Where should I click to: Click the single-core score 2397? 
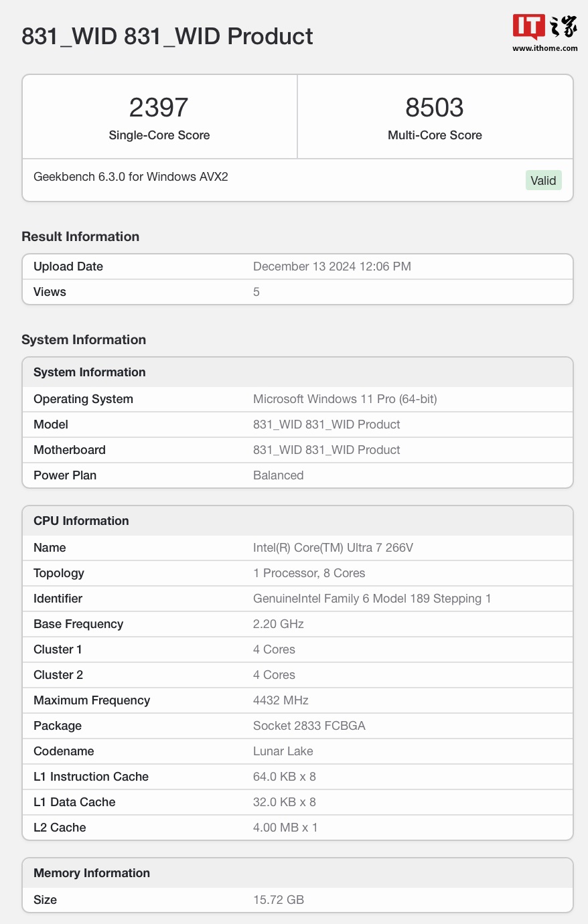(159, 107)
